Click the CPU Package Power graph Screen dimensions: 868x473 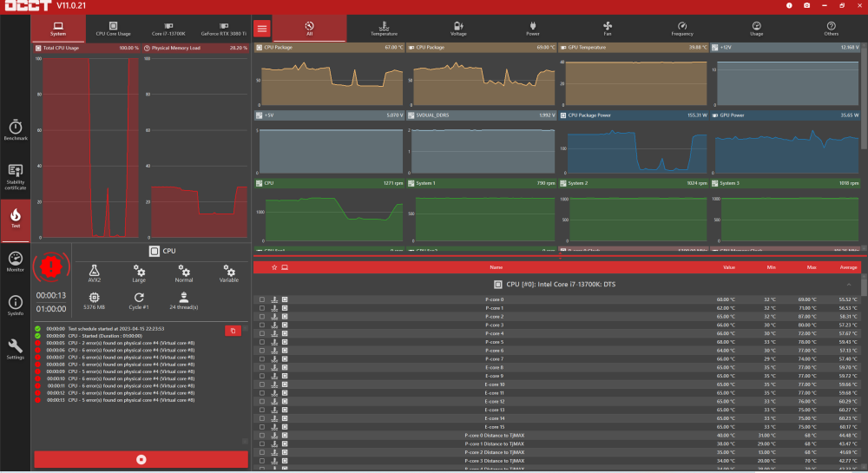tap(634, 144)
